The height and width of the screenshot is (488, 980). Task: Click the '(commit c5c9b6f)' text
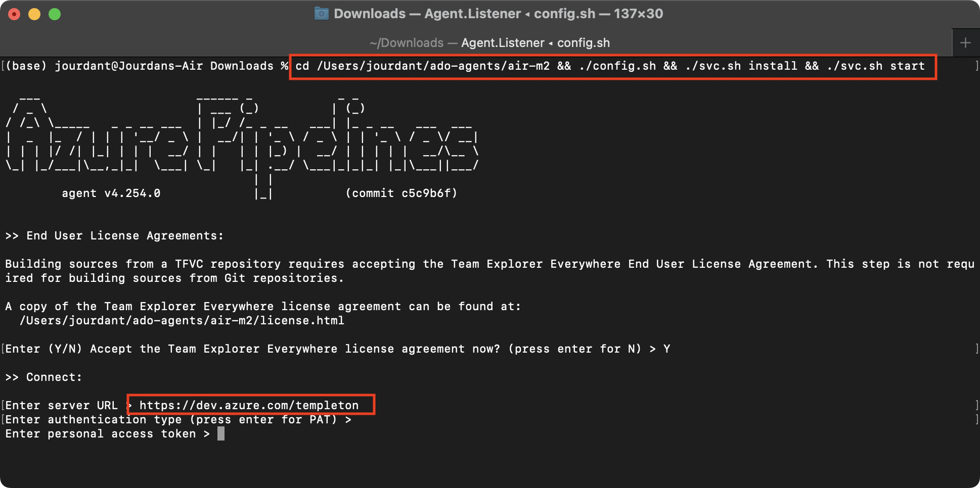[402, 193]
